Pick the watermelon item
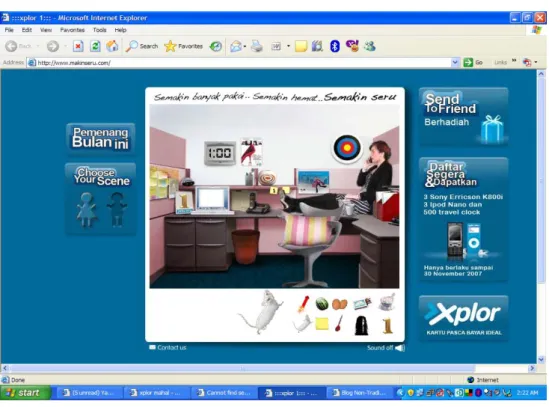 click(321, 304)
